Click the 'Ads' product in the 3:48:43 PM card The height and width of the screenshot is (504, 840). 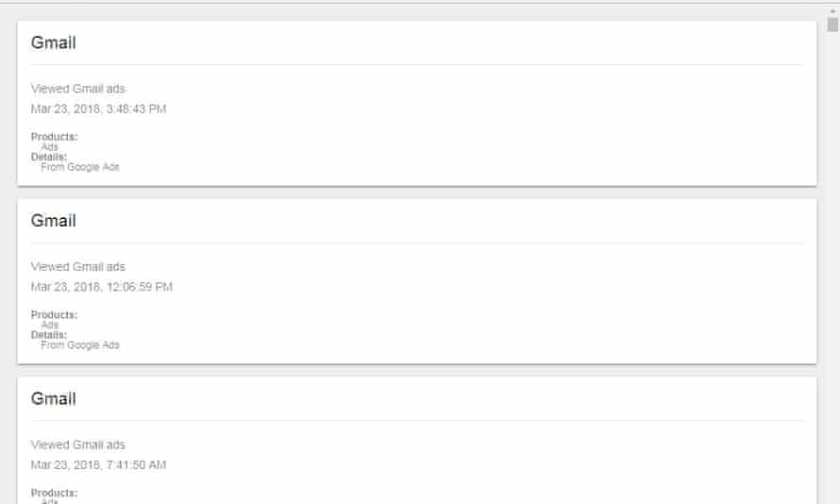49,147
